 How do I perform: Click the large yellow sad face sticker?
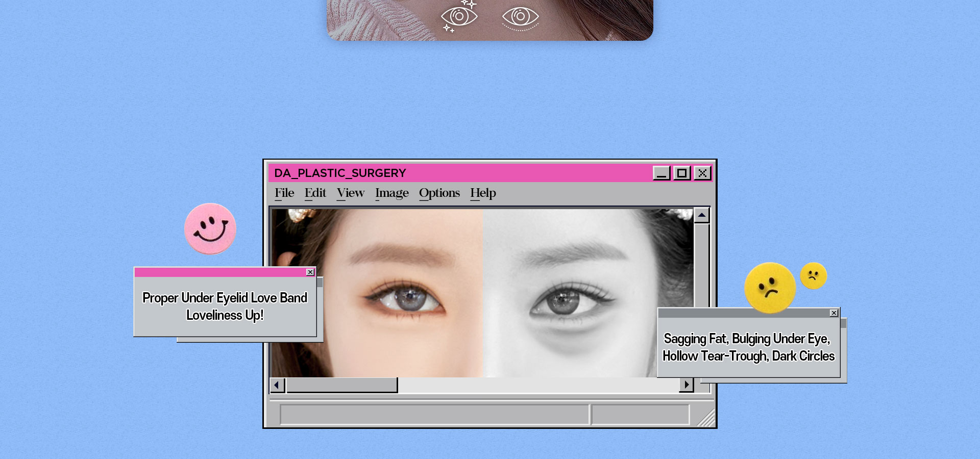[x=770, y=288]
